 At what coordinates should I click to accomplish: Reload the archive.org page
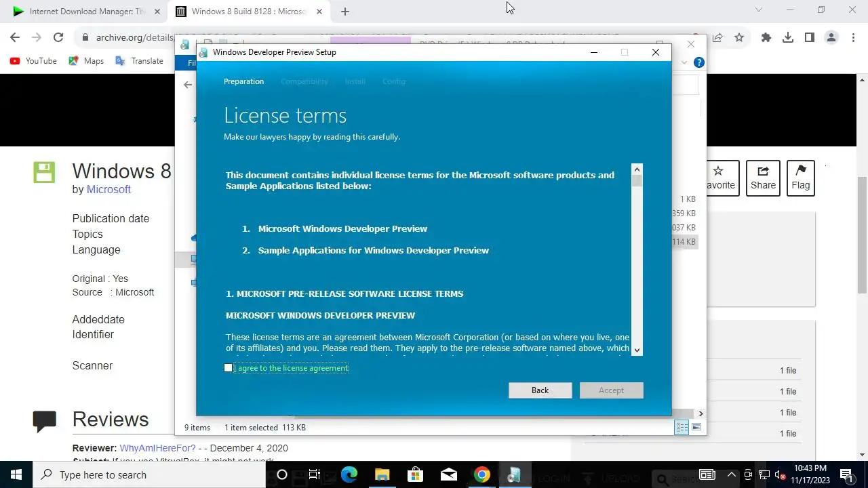point(58,38)
